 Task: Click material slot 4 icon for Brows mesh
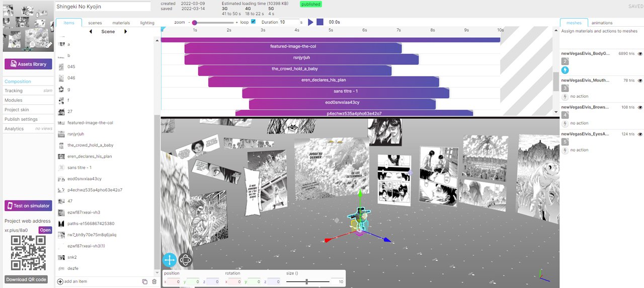[x=565, y=114]
